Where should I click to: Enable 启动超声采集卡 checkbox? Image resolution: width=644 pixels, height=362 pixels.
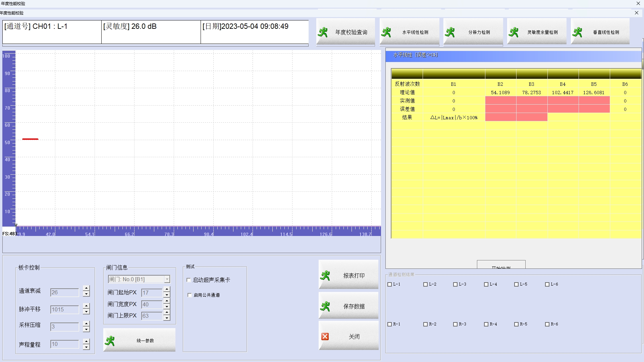(x=189, y=280)
